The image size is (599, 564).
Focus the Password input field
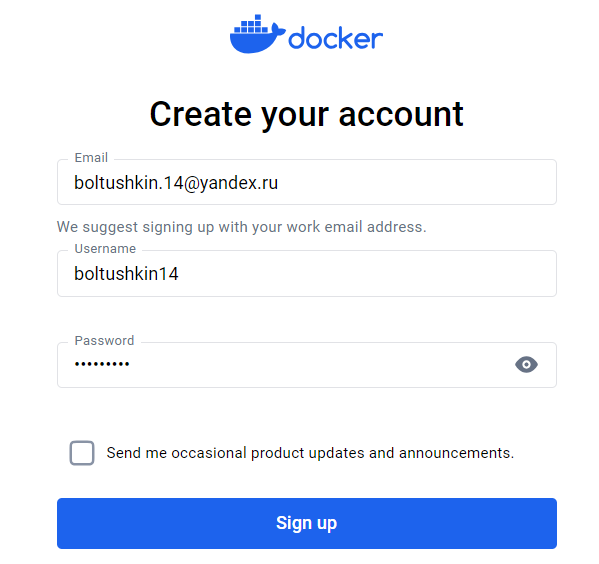coord(307,365)
